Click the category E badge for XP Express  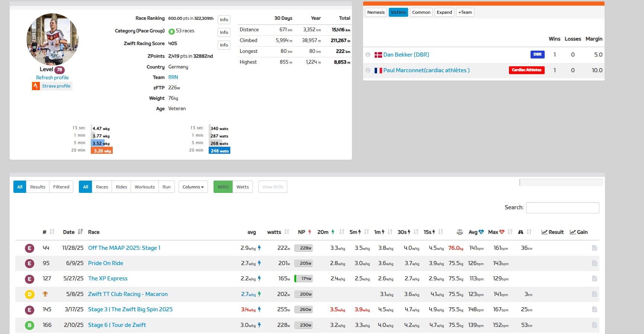point(29,279)
